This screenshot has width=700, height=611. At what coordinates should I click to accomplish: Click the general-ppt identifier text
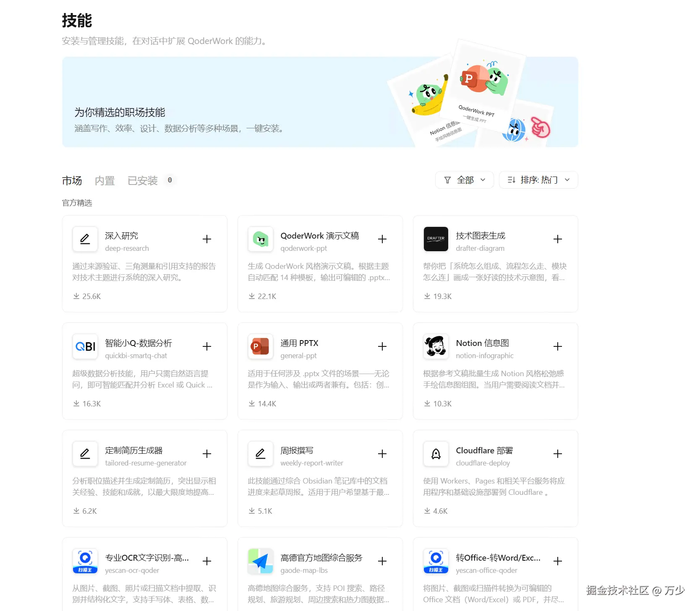[298, 356]
